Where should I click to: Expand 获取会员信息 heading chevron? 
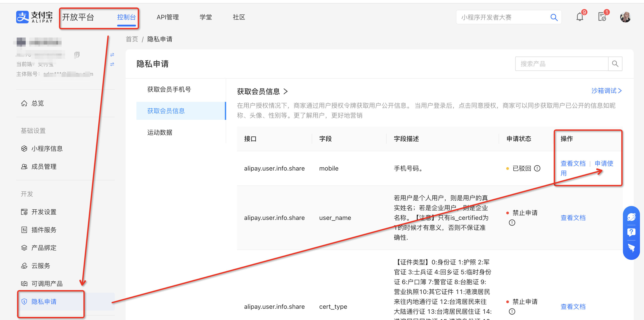pos(286,92)
